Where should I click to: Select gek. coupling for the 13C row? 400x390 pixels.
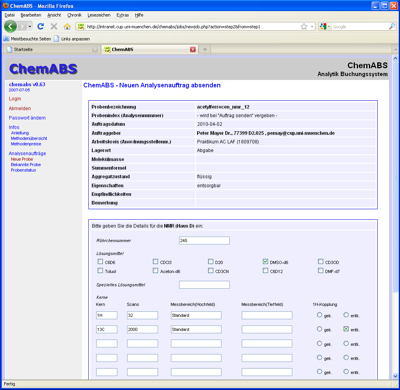(319, 329)
